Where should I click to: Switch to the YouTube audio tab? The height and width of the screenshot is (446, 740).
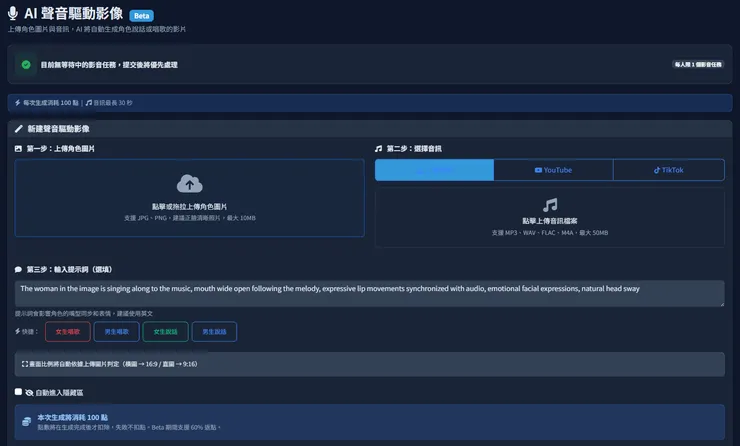click(553, 170)
